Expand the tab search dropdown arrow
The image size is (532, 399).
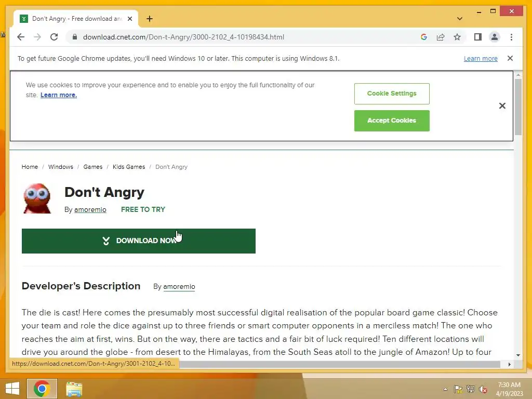(460, 19)
